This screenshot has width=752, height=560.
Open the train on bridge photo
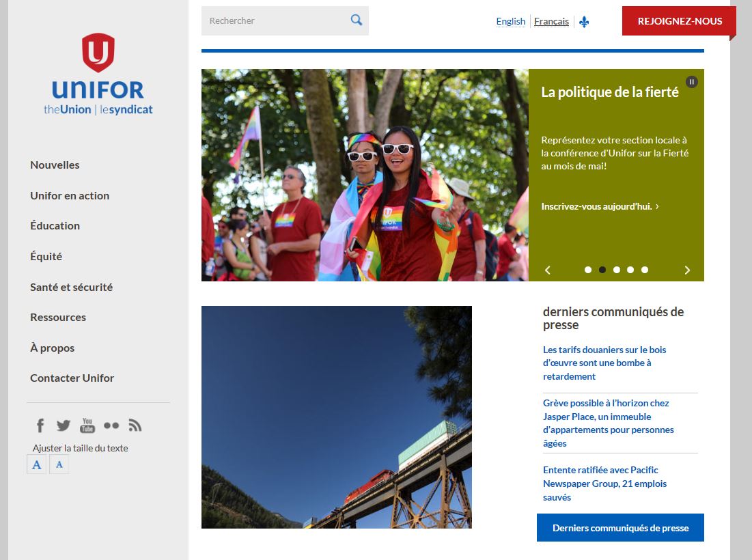click(x=336, y=417)
